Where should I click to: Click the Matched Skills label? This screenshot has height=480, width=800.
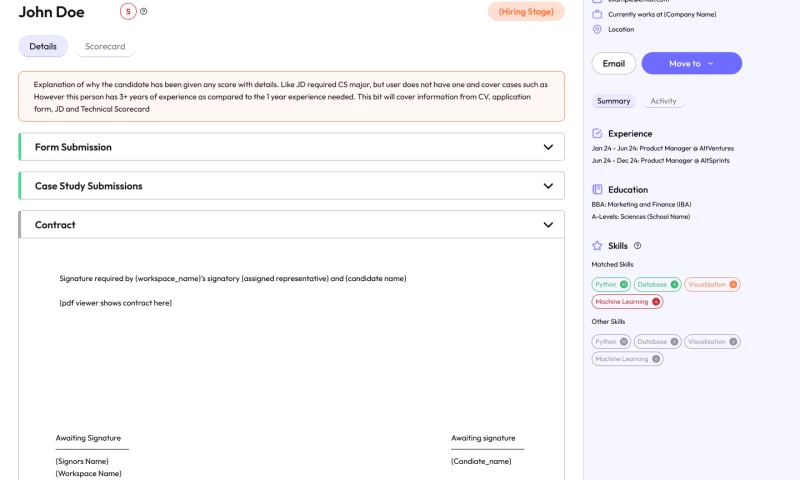pos(612,264)
